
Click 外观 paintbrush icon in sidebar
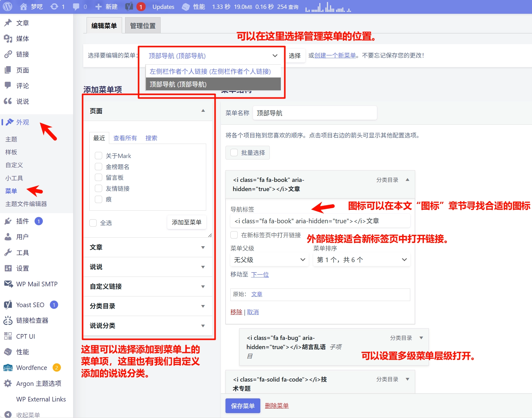click(x=10, y=122)
